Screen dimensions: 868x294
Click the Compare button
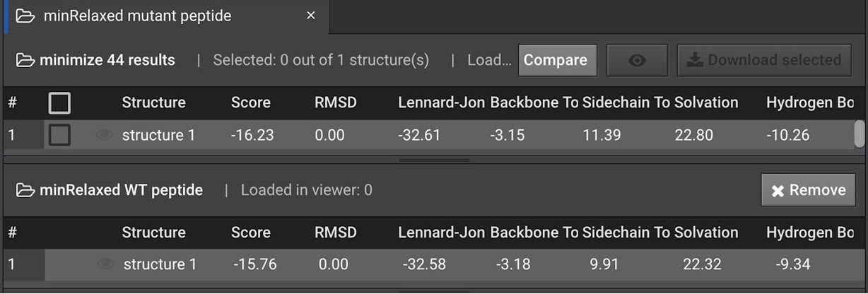point(556,60)
